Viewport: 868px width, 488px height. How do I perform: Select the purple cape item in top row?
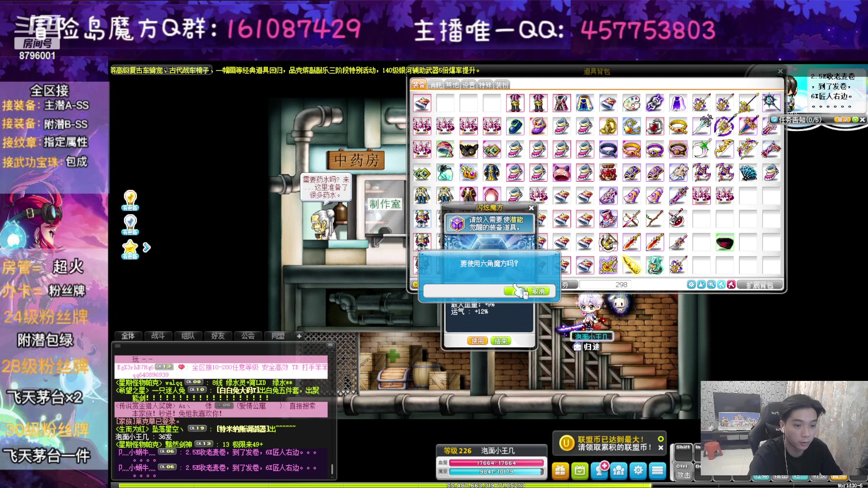click(x=678, y=103)
